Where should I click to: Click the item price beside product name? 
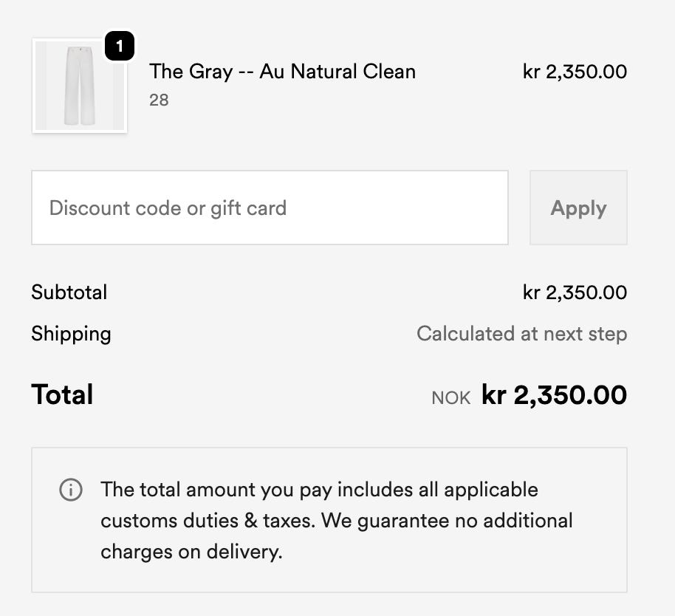[575, 72]
